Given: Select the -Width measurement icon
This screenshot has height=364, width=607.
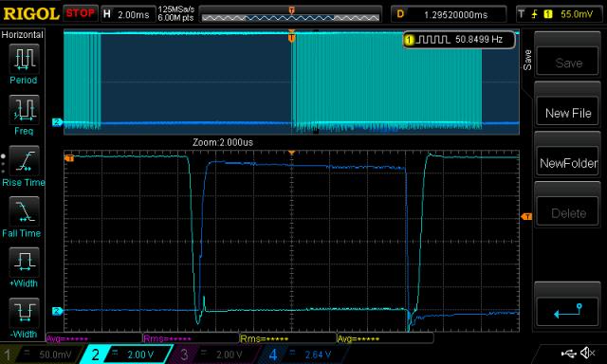Looking at the screenshot, I should 24,313.
